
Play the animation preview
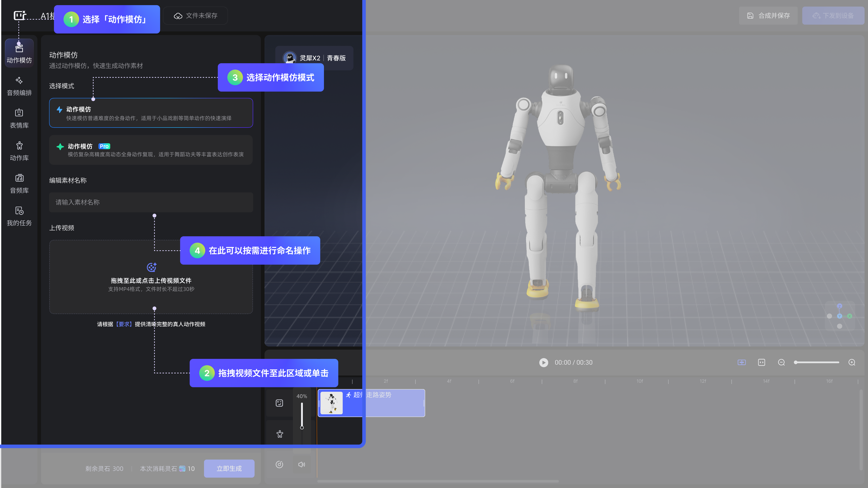pos(544,363)
